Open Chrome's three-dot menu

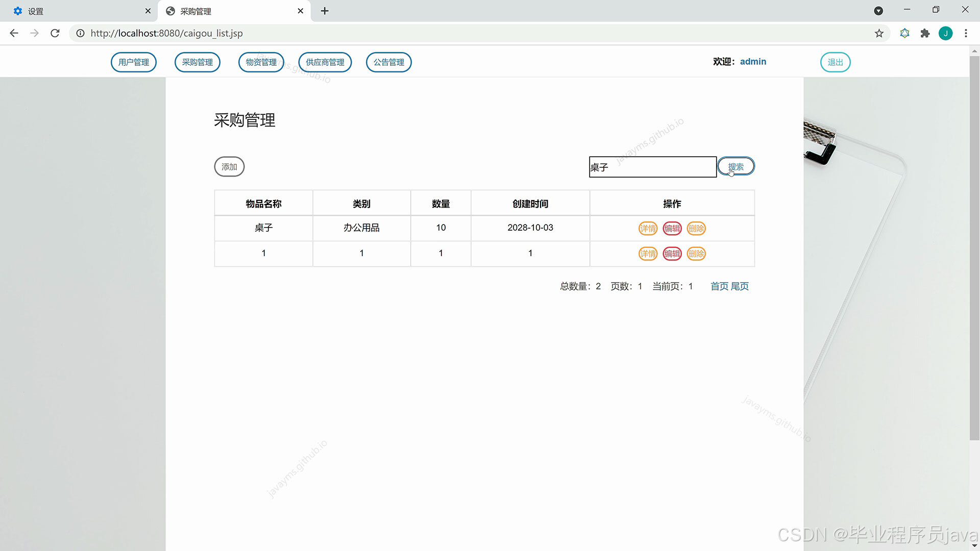tap(966, 33)
